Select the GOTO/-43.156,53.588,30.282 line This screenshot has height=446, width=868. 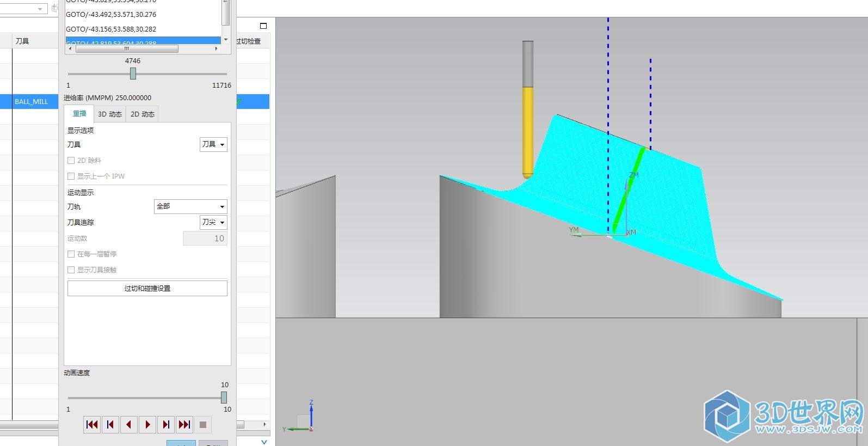pos(111,29)
